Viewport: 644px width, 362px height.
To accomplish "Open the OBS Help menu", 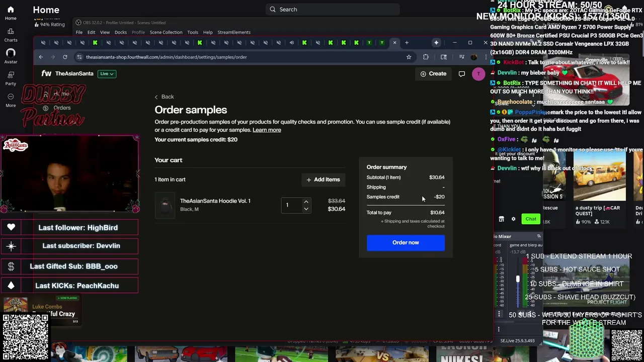I will 208,32.
